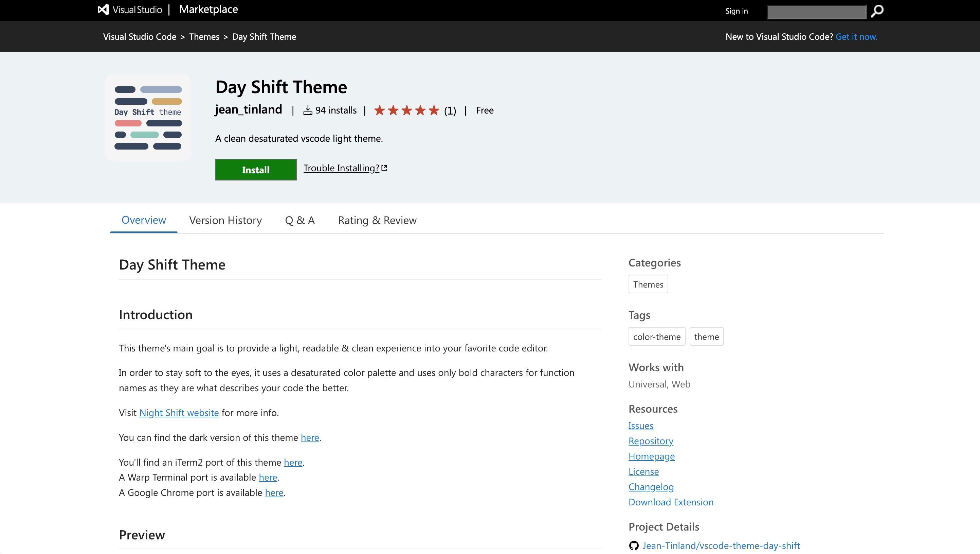
Task: Click the jean_tinland publisher name
Action: tap(249, 110)
